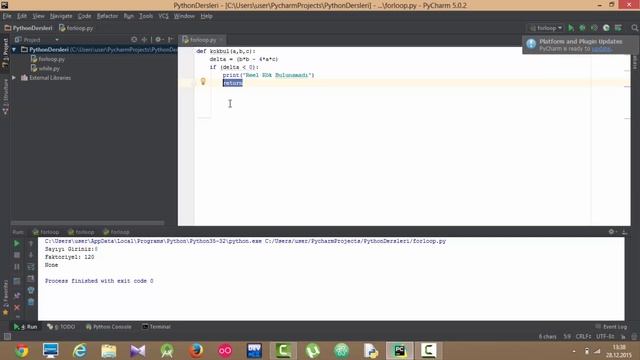Open the Terminal tool window
This screenshot has height=360, width=640.
coord(156,327)
